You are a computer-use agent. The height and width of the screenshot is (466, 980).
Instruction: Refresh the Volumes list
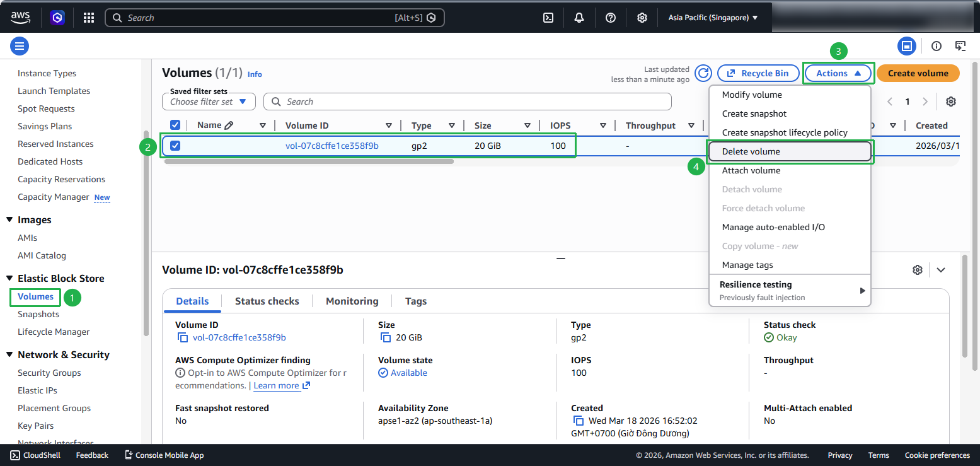tap(703, 73)
